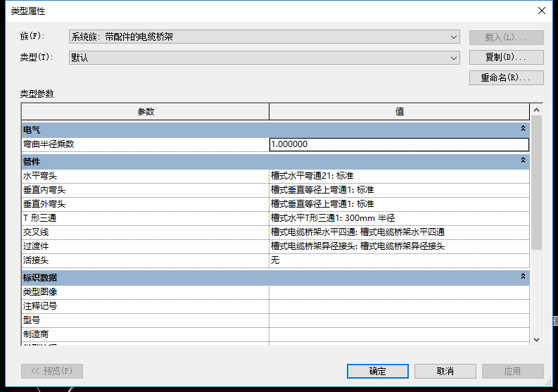Screen dimensions: 558x392
Task: Click the 复制(D)... button
Action: coord(506,57)
